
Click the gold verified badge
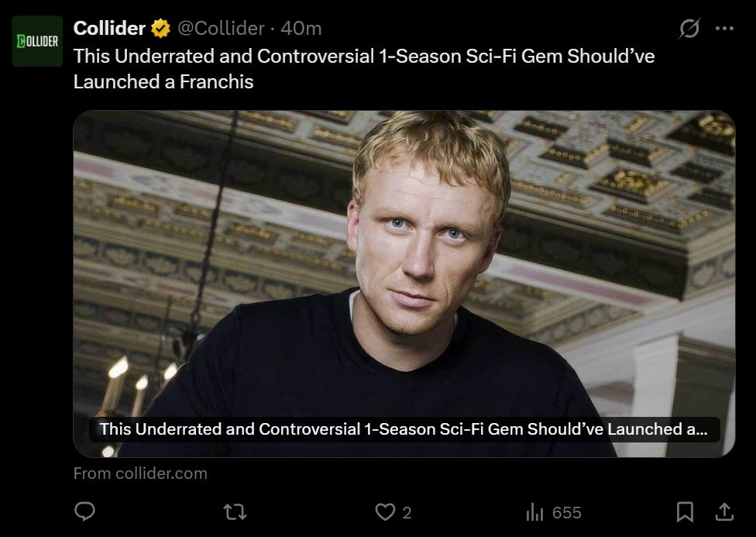pyautogui.click(x=160, y=29)
